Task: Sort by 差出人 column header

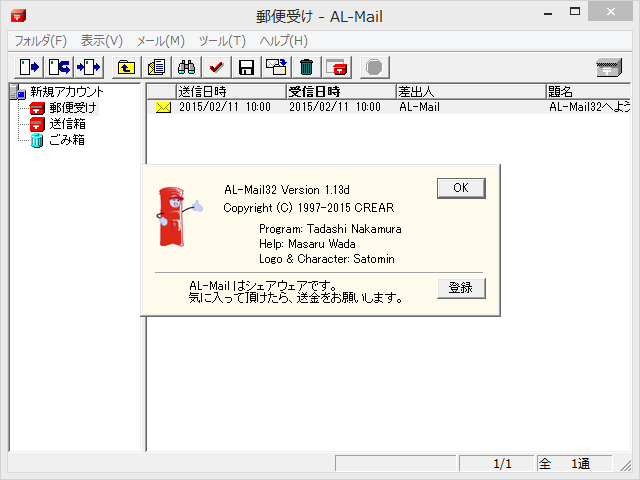Action: click(471, 92)
